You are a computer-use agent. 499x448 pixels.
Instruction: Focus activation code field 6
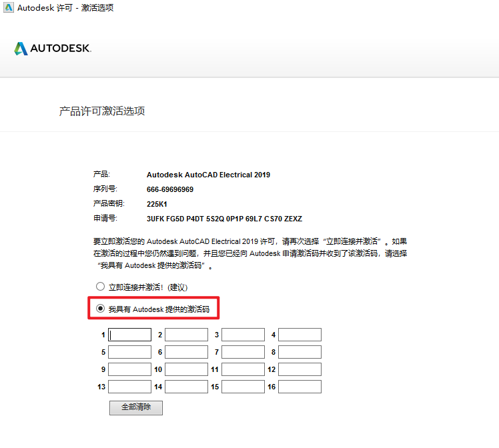[x=186, y=352]
